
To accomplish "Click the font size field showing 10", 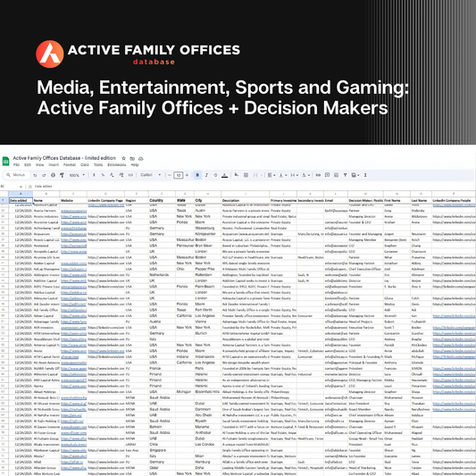I will [179, 175].
